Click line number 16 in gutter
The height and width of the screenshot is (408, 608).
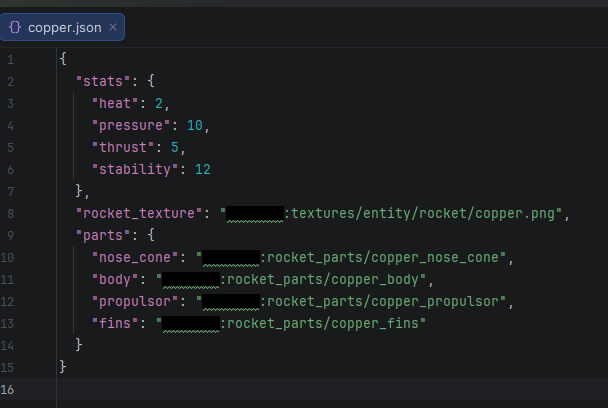tap(7, 389)
